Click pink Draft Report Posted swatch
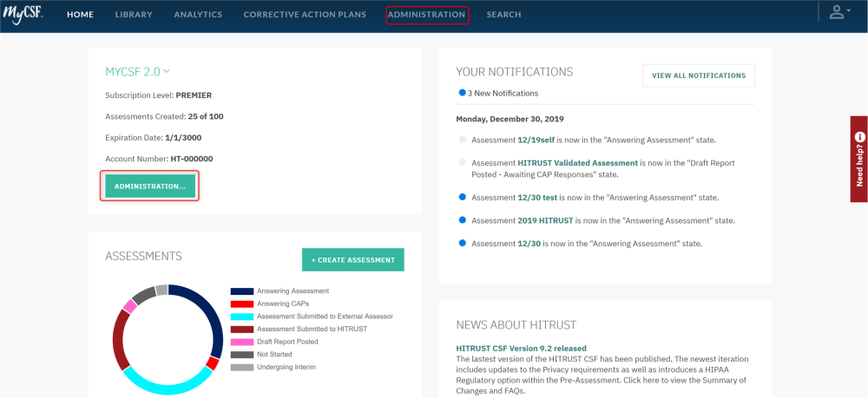868x398 pixels. click(x=242, y=342)
